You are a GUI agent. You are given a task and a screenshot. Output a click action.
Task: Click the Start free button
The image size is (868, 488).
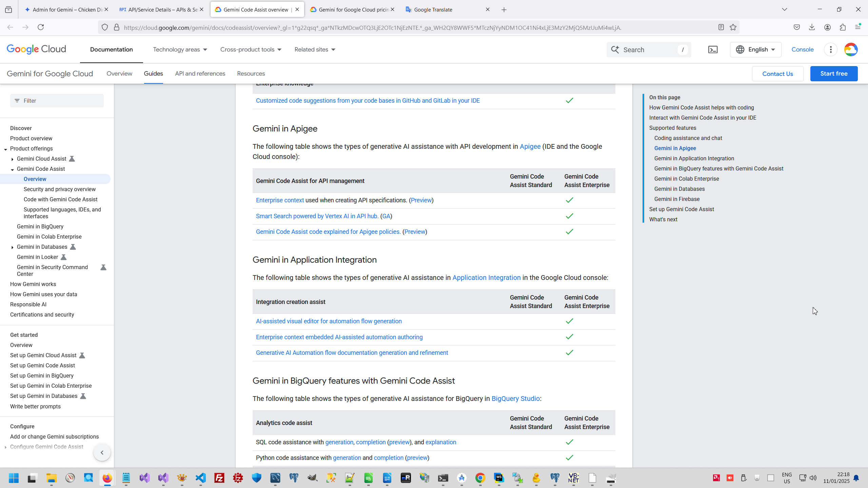click(x=834, y=74)
